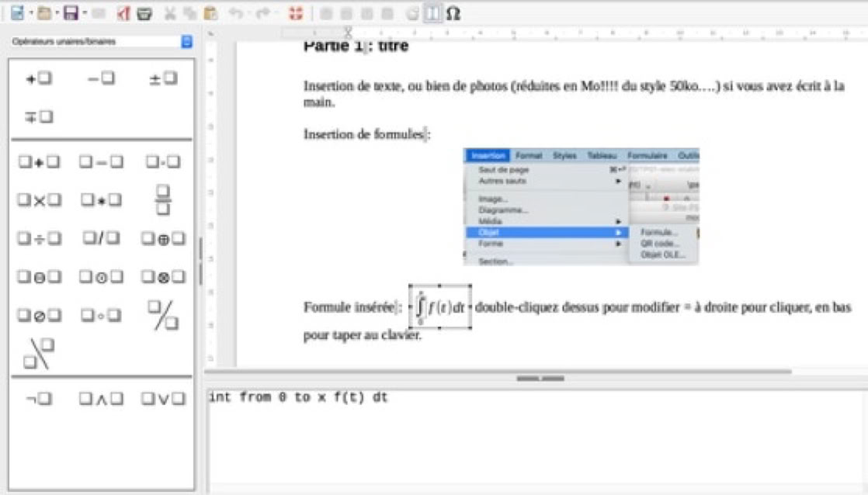868x495 pixels.
Task: Click the Export as PDF icon
Action: (x=123, y=13)
